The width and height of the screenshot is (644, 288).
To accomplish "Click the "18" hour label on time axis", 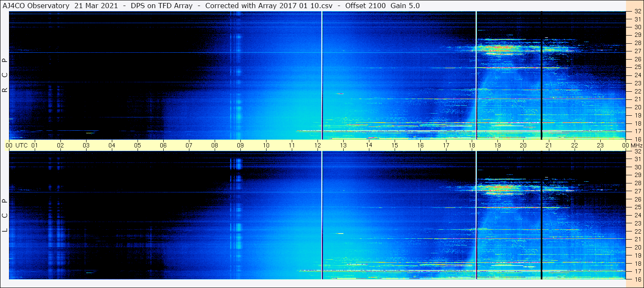I will pyautogui.click(x=472, y=145).
